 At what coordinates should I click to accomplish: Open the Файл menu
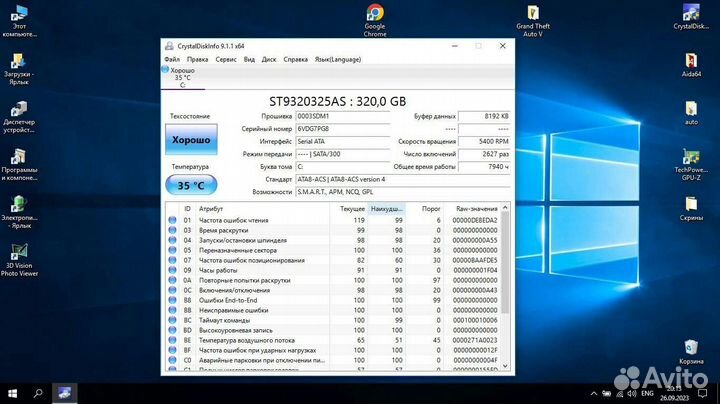[172, 59]
